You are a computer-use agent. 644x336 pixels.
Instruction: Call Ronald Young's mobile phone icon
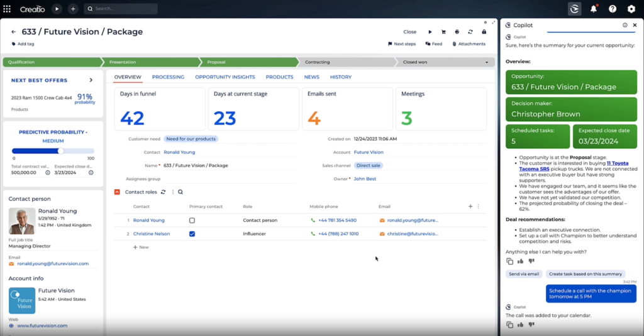[313, 220]
